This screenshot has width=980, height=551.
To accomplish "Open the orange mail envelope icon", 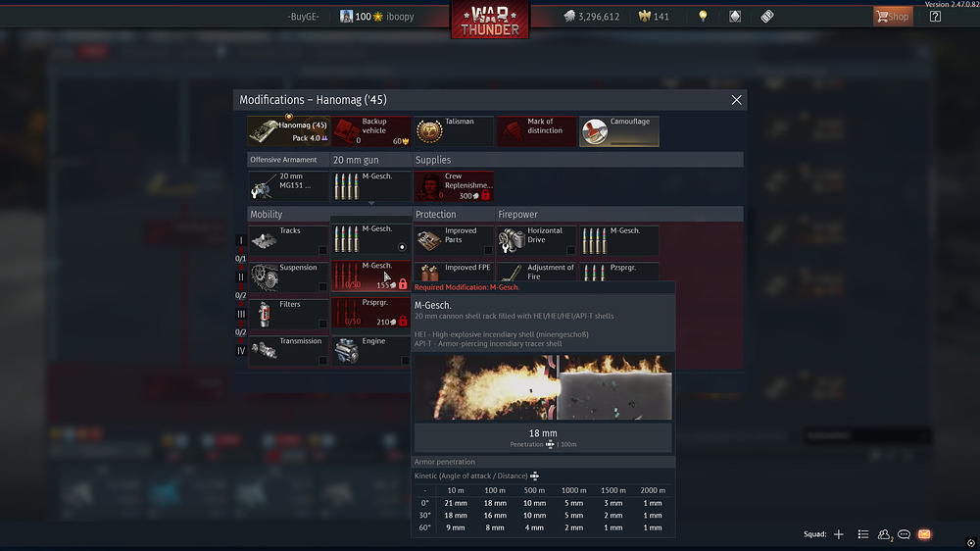I will 924,534.
